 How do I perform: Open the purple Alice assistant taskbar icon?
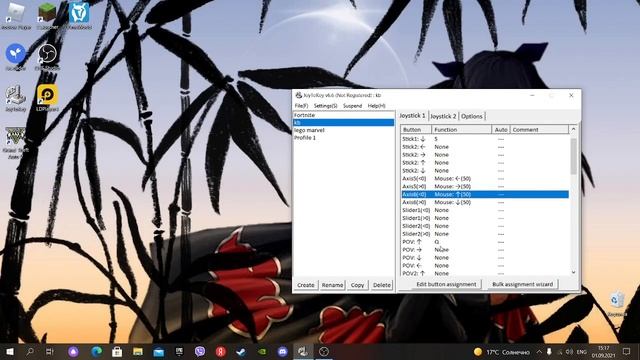pyautogui.click(x=73, y=351)
